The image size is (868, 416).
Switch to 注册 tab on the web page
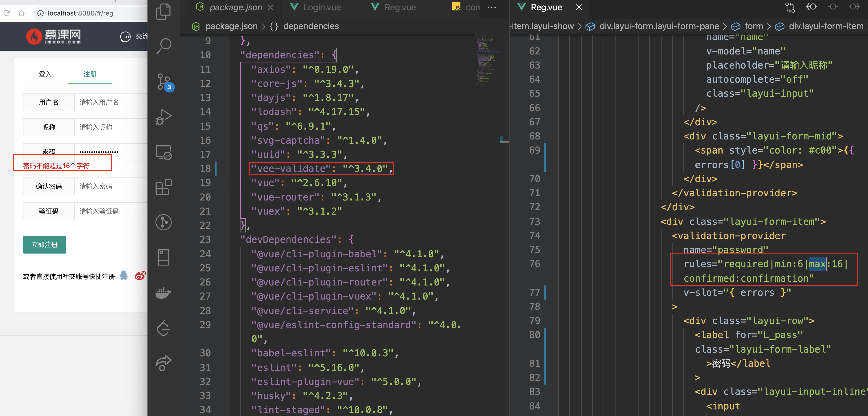(x=90, y=74)
